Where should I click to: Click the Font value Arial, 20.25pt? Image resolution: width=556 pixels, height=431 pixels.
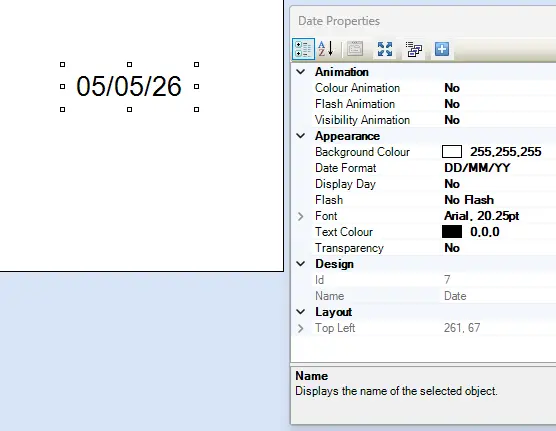point(482,216)
